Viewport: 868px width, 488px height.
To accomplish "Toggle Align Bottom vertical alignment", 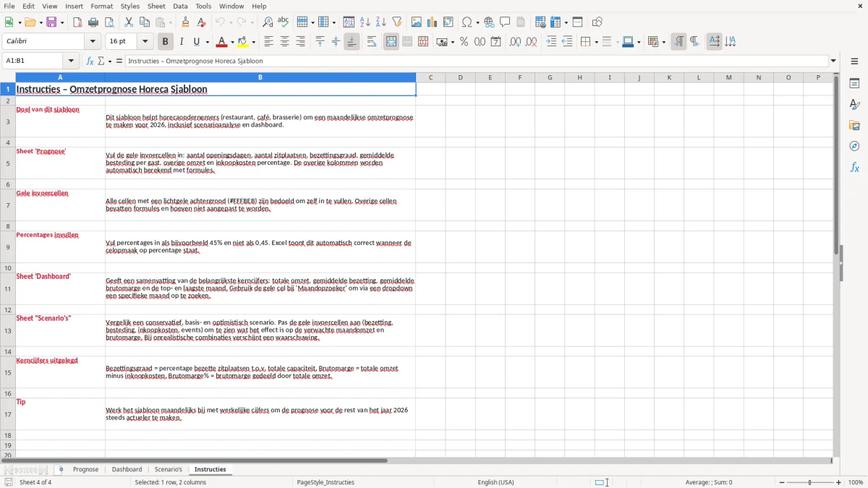I will tap(352, 42).
